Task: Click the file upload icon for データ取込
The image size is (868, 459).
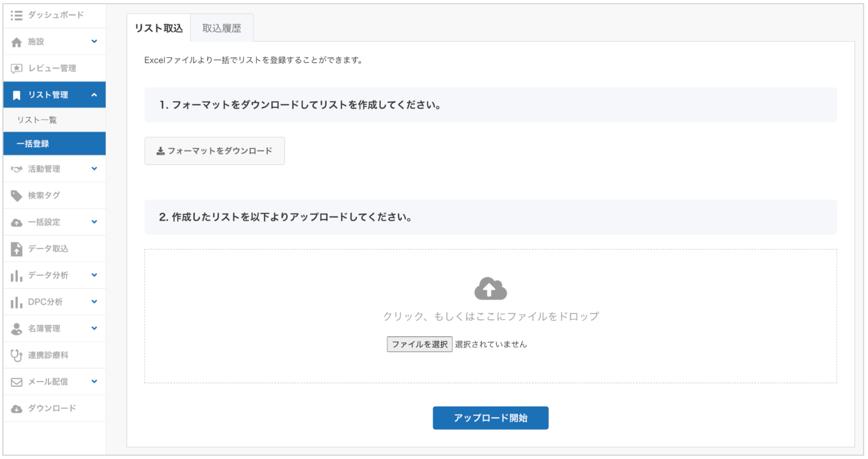Action: [17, 248]
